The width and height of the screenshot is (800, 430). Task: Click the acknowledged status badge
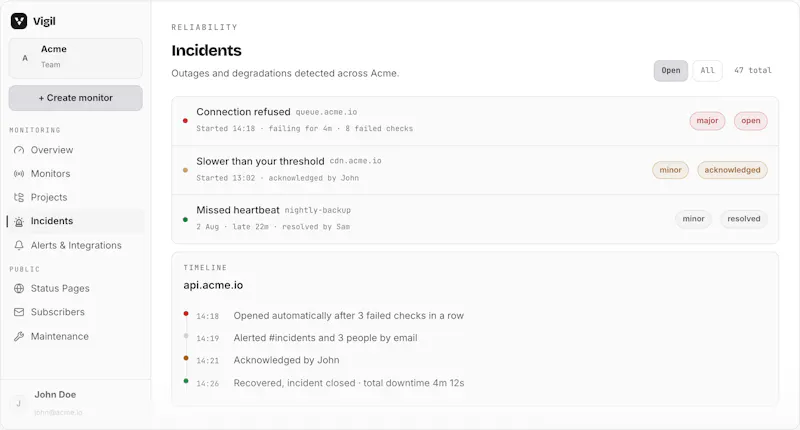pyautogui.click(x=732, y=170)
